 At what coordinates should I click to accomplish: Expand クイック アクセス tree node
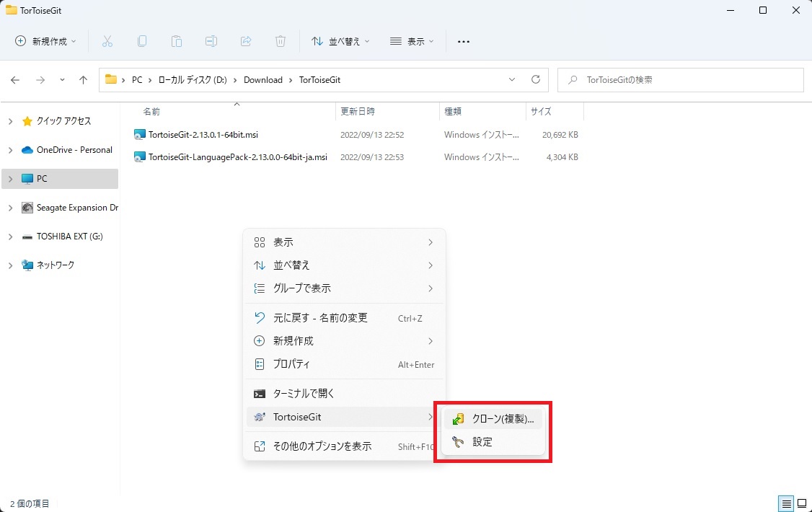10,121
